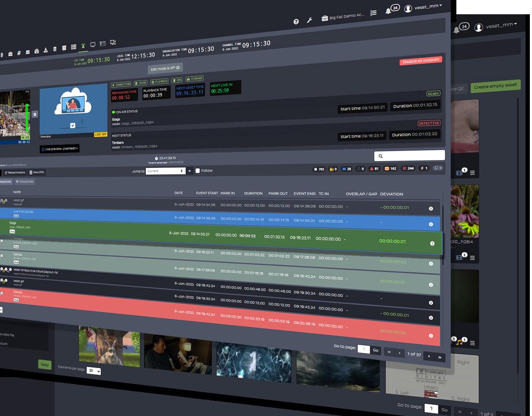Open the help question-mark icon
The height and width of the screenshot is (416, 532).
point(296,22)
